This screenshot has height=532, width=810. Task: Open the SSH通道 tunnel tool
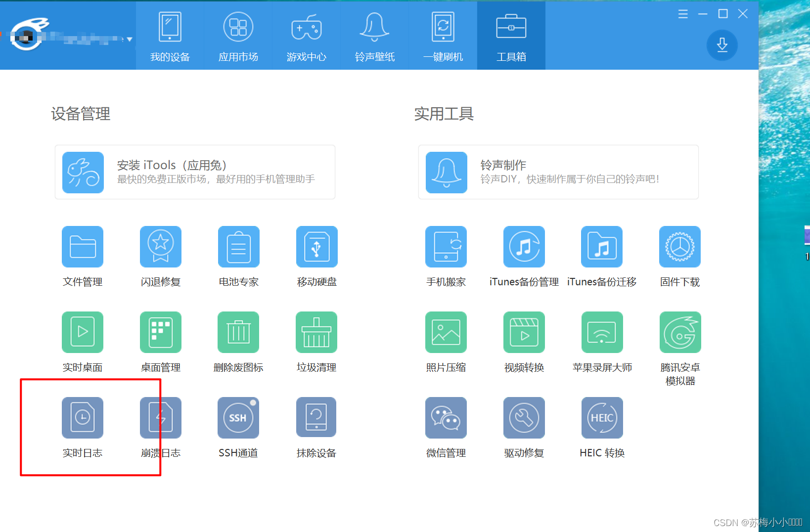(x=238, y=418)
